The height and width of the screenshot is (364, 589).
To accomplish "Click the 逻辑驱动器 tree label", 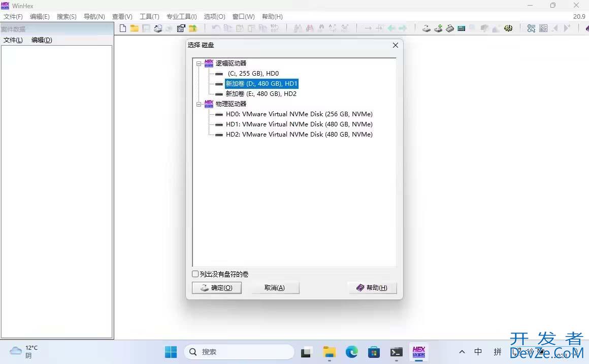I will click(231, 63).
